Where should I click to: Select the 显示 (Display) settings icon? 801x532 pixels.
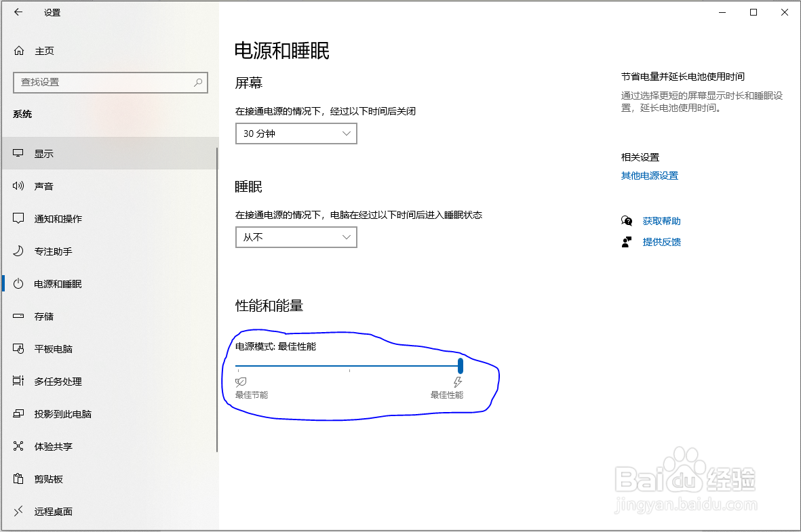[x=18, y=153]
